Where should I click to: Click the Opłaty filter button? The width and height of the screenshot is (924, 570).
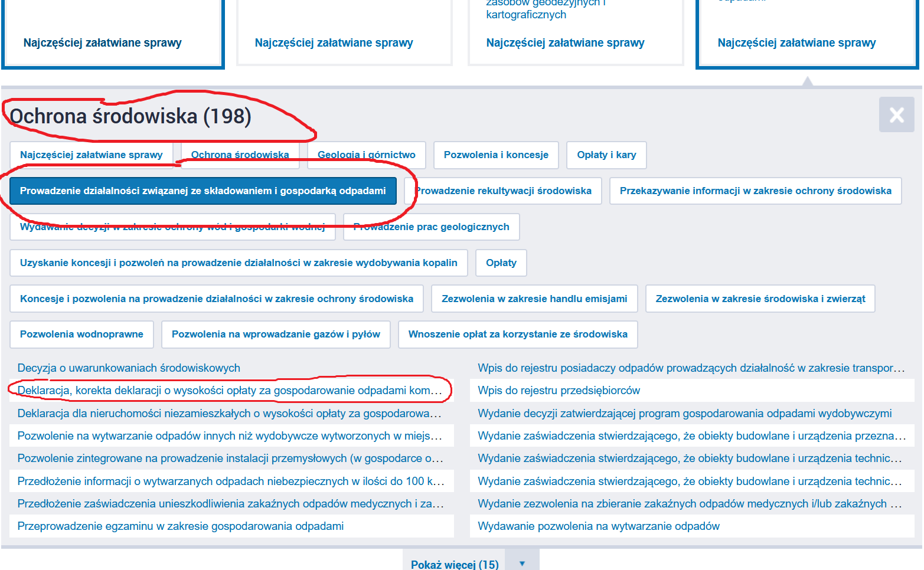[x=501, y=263]
